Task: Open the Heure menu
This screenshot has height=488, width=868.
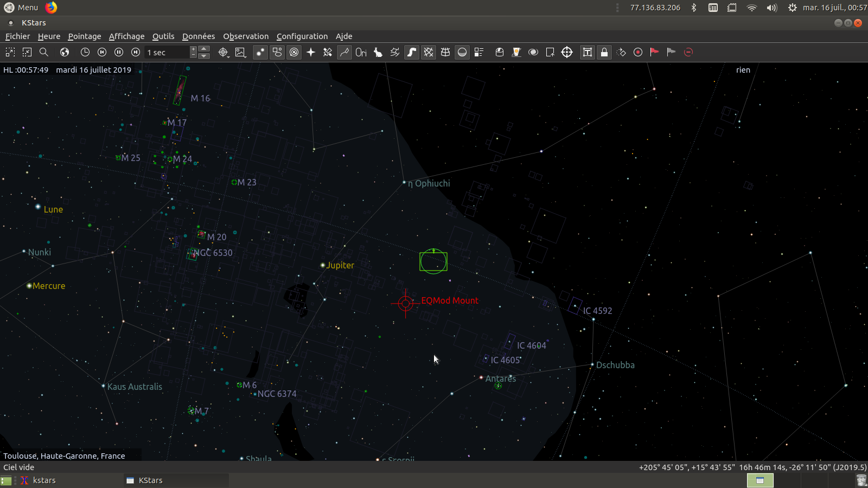Action: pyautogui.click(x=49, y=36)
